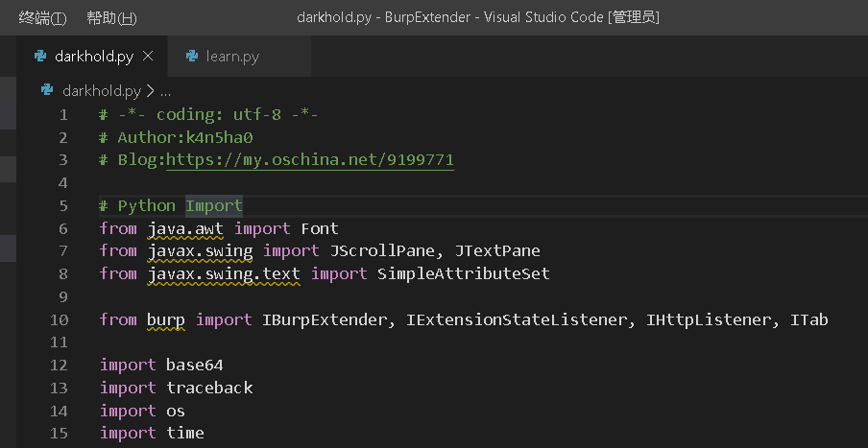Click the Python icon on learn.py tab
Image resolution: width=868 pixels, height=448 pixels.
point(192,57)
